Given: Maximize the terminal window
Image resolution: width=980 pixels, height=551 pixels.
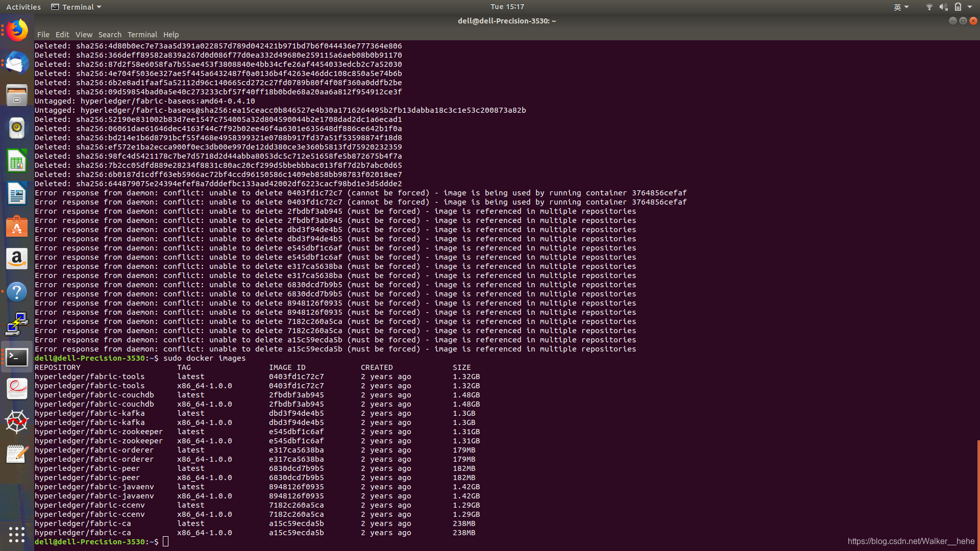Looking at the screenshot, I should [963, 21].
